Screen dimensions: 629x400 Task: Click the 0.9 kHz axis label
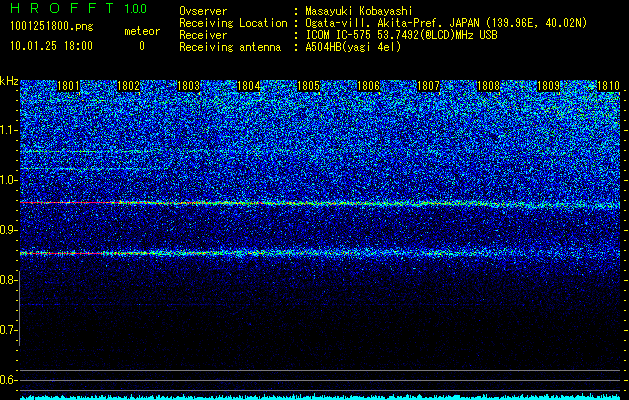8,230
